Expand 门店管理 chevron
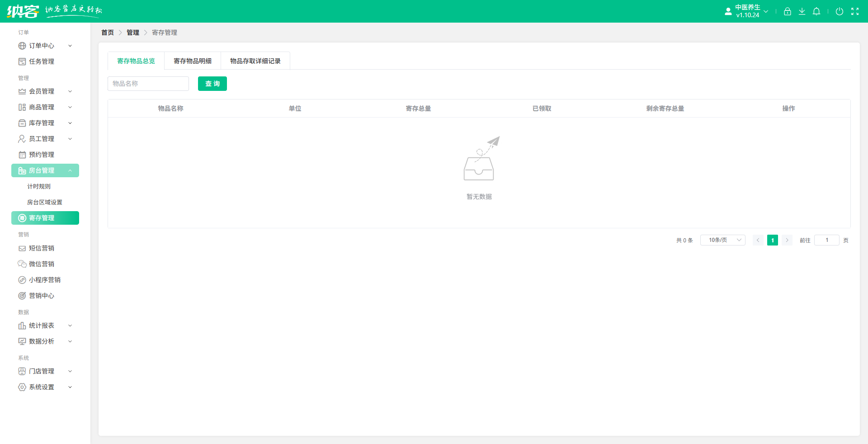 pyautogui.click(x=70, y=371)
